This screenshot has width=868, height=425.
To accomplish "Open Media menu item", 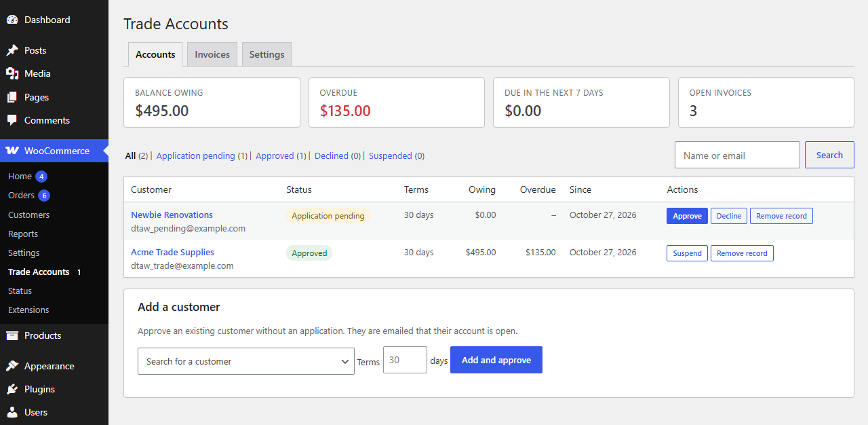I will [x=54, y=73].
